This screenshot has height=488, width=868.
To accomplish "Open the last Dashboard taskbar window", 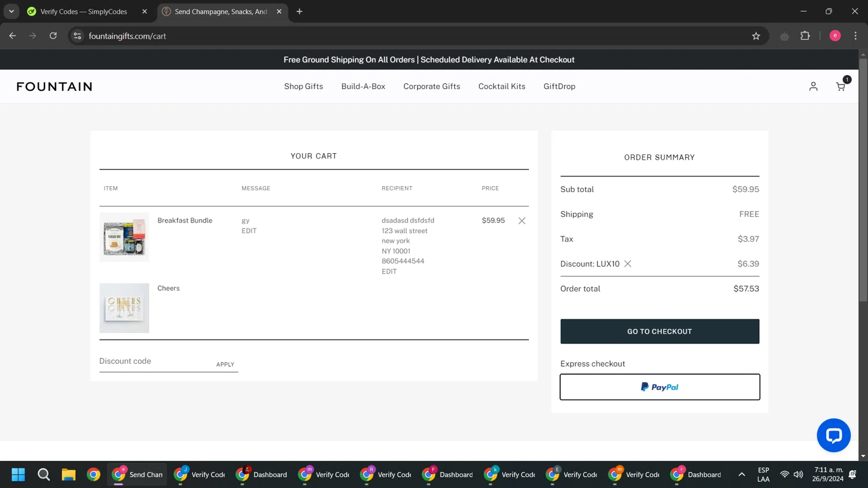I will tap(696, 475).
